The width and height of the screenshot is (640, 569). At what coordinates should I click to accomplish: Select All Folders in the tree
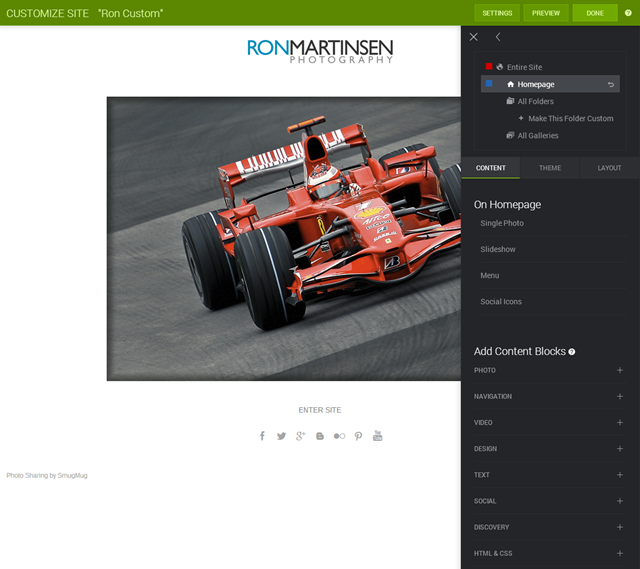[x=536, y=101]
